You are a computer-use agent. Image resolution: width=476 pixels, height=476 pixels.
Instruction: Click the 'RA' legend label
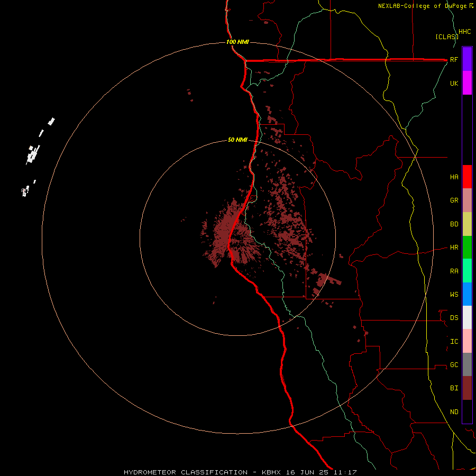tap(454, 271)
